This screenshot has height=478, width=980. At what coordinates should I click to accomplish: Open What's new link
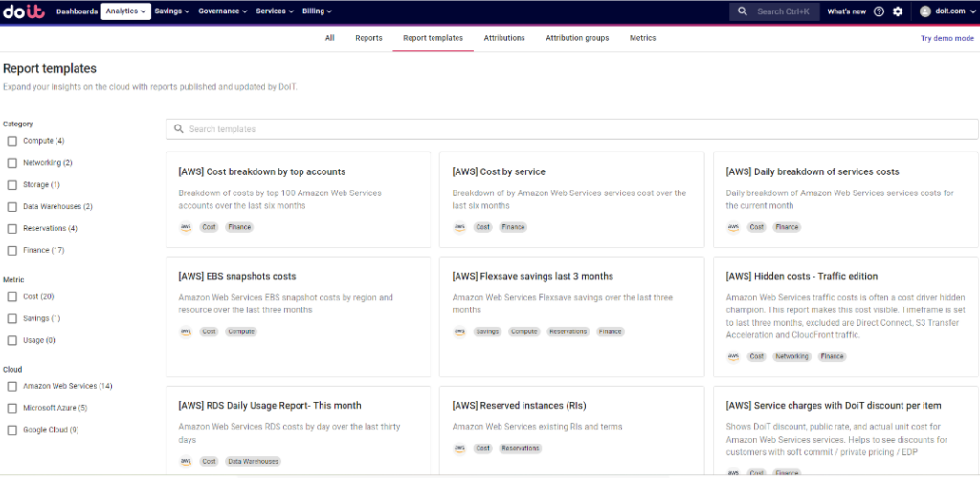(x=846, y=11)
